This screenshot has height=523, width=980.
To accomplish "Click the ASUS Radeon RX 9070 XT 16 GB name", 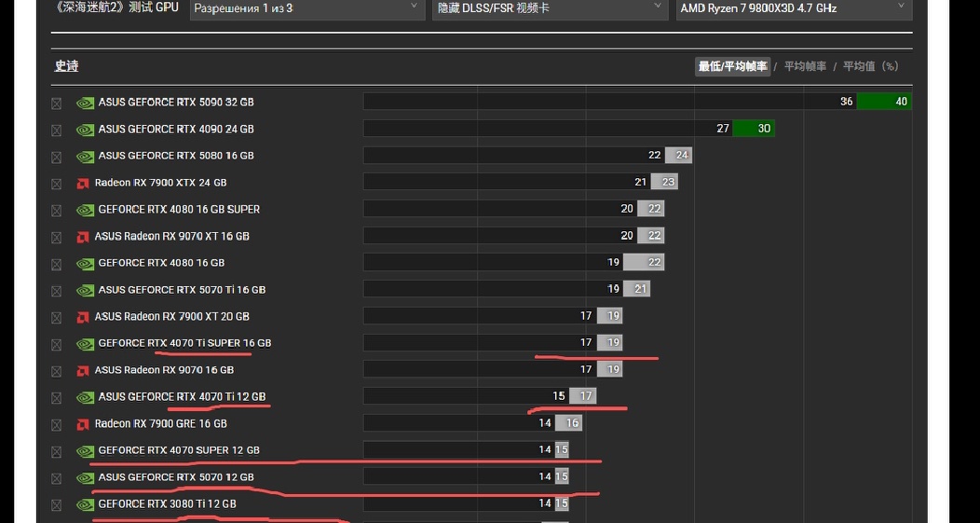I will (x=172, y=237).
